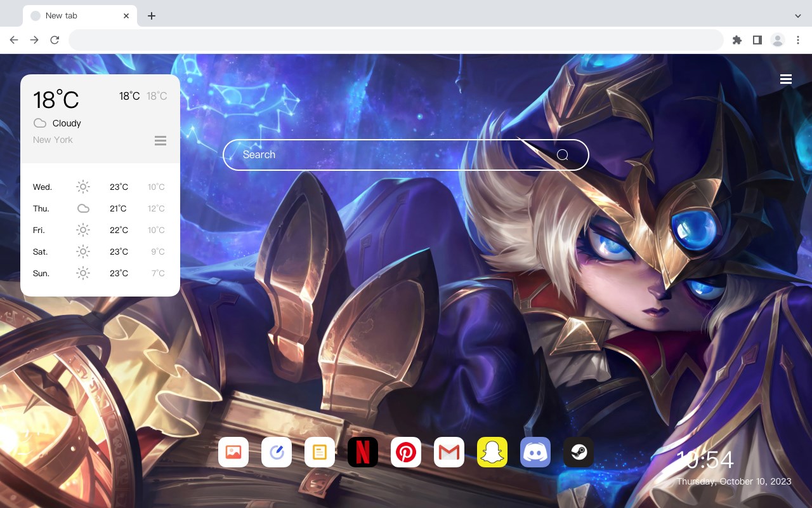Click the Extensions puzzle icon
The height and width of the screenshot is (508, 812).
pyautogui.click(x=737, y=40)
